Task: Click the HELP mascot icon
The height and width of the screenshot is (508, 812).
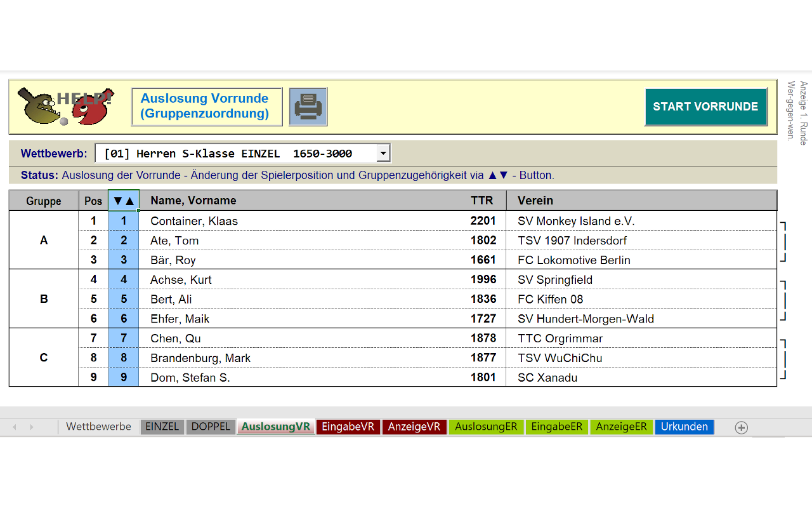Action: tap(65, 106)
